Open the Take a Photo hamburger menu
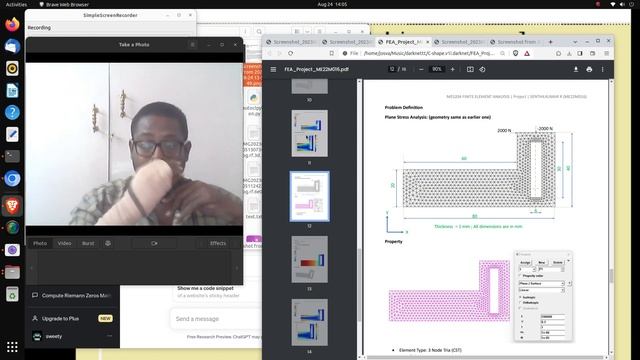640x360 pixels. click(x=193, y=44)
